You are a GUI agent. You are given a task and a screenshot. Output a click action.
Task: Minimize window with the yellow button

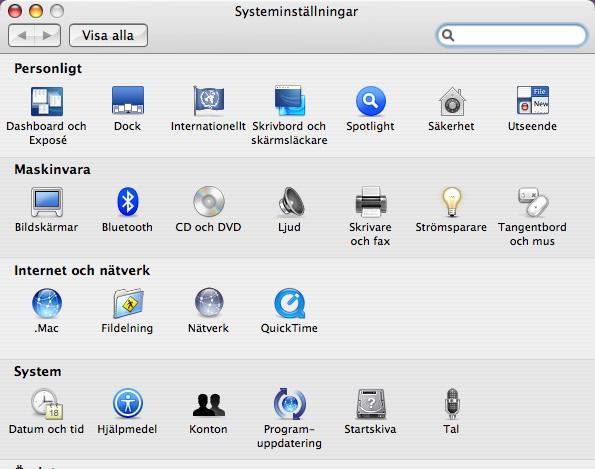click(36, 11)
